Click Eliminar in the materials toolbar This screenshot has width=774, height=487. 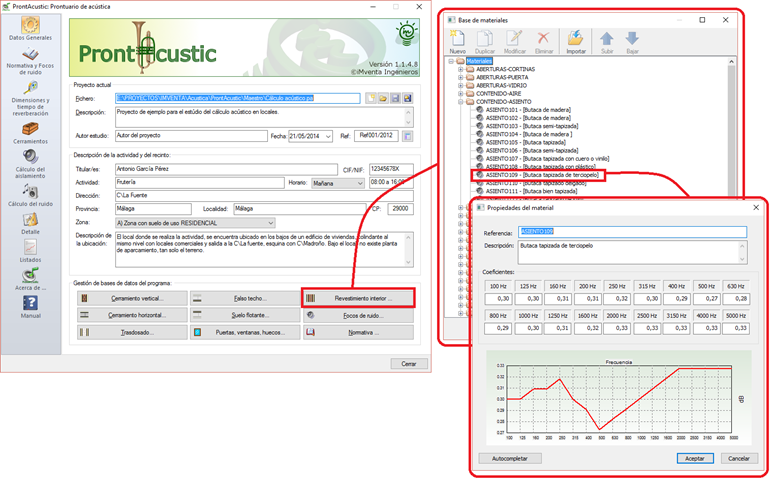[543, 42]
